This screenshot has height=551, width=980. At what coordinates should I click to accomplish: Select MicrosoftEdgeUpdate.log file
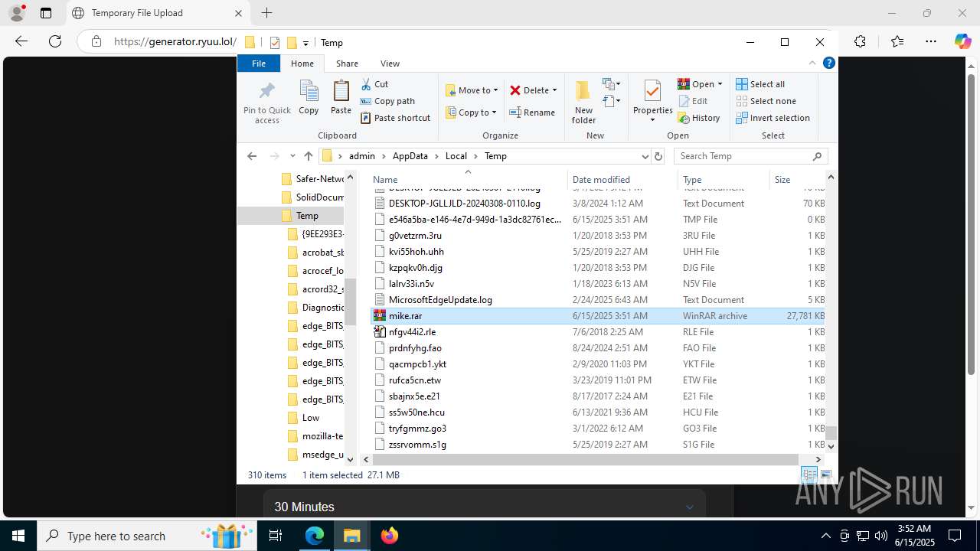point(599,300)
